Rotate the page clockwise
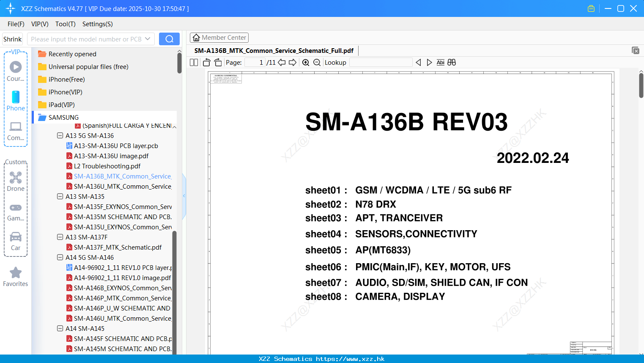This screenshot has height=363, width=644. coord(218,63)
